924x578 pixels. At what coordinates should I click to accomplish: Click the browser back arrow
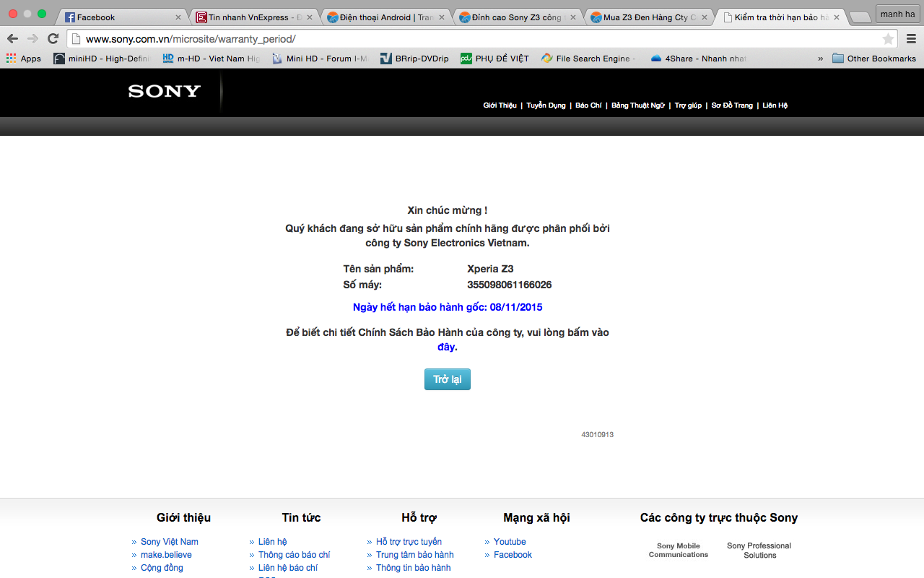pos(12,39)
